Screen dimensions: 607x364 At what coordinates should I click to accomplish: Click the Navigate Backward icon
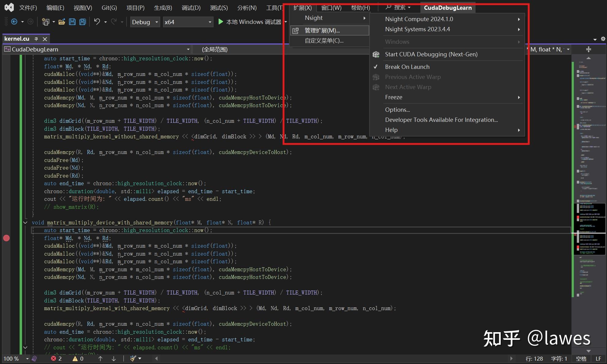[14, 22]
